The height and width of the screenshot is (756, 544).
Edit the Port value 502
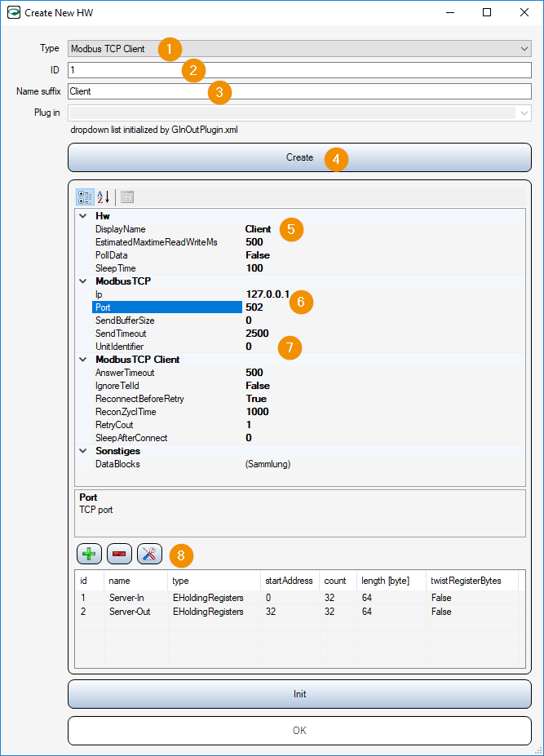[254, 307]
